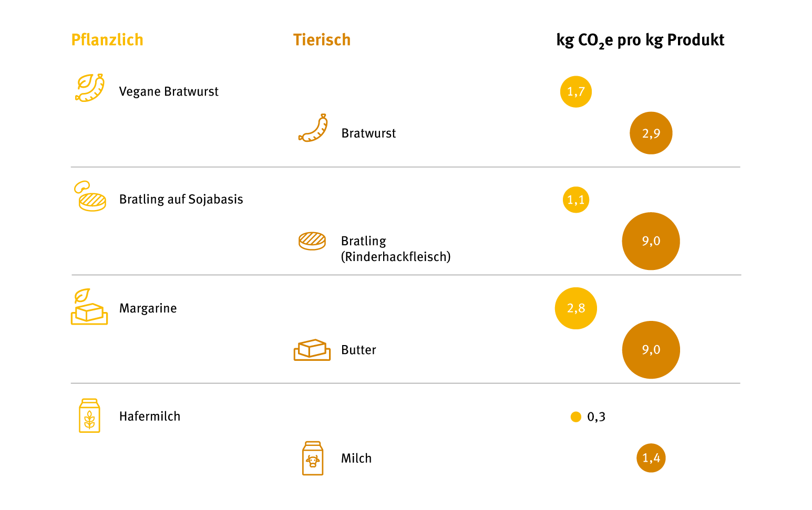Click the 9,0 bubble beside Bratling Rinderhackfleisch
This screenshot has height=510, width=812.
[x=651, y=241]
